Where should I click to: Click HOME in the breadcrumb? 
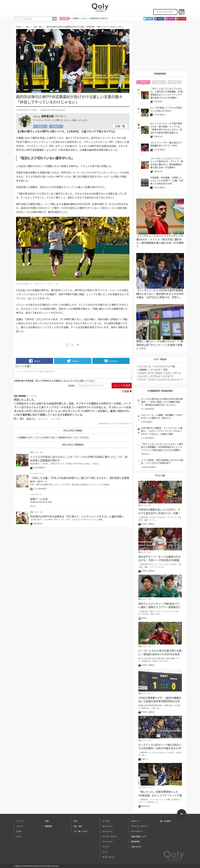[19, 27]
